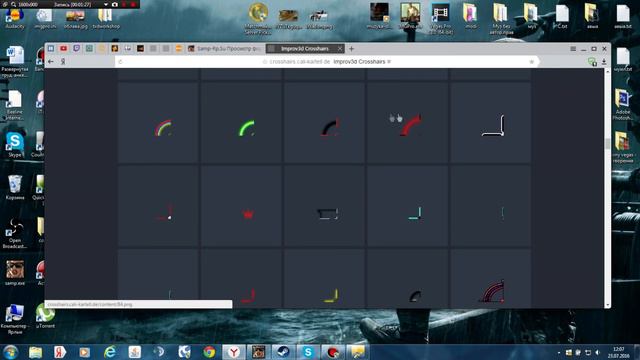
Task: Open a new browser tab
Action: [351, 49]
